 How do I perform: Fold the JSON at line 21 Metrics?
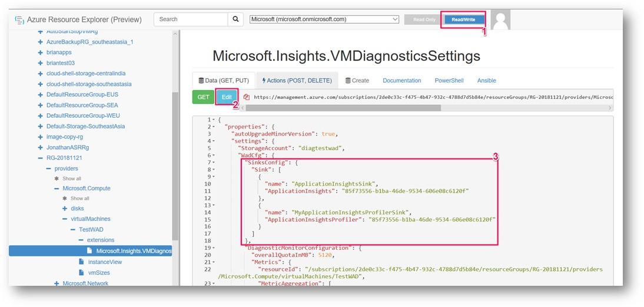click(214, 262)
